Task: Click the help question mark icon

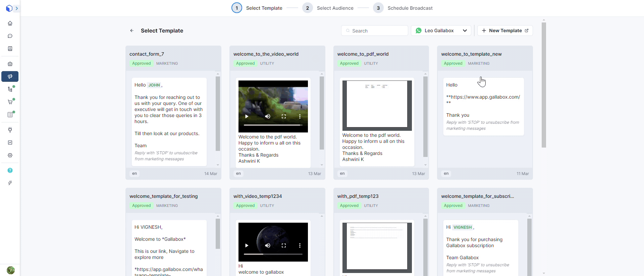Action: 10,170
